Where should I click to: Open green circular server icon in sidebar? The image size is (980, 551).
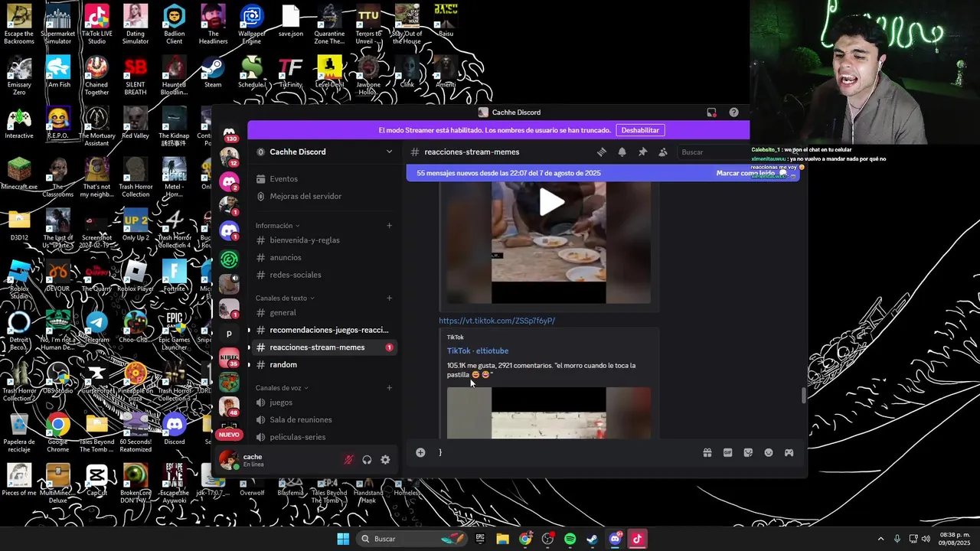pos(229,259)
